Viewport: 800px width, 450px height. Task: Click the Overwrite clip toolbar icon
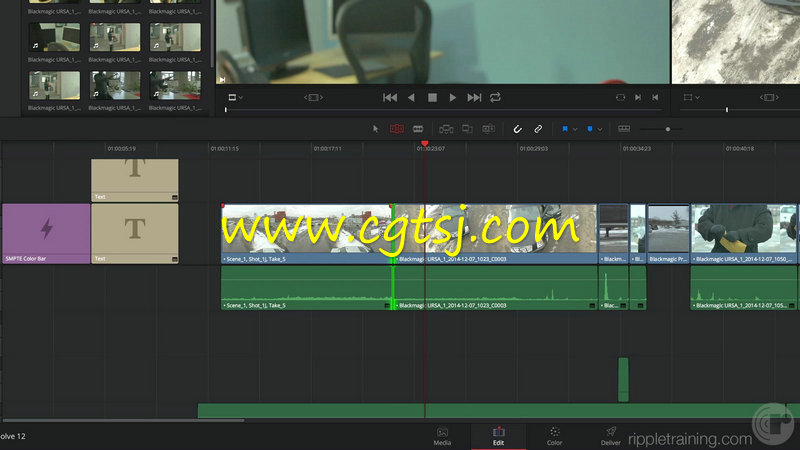click(x=467, y=129)
